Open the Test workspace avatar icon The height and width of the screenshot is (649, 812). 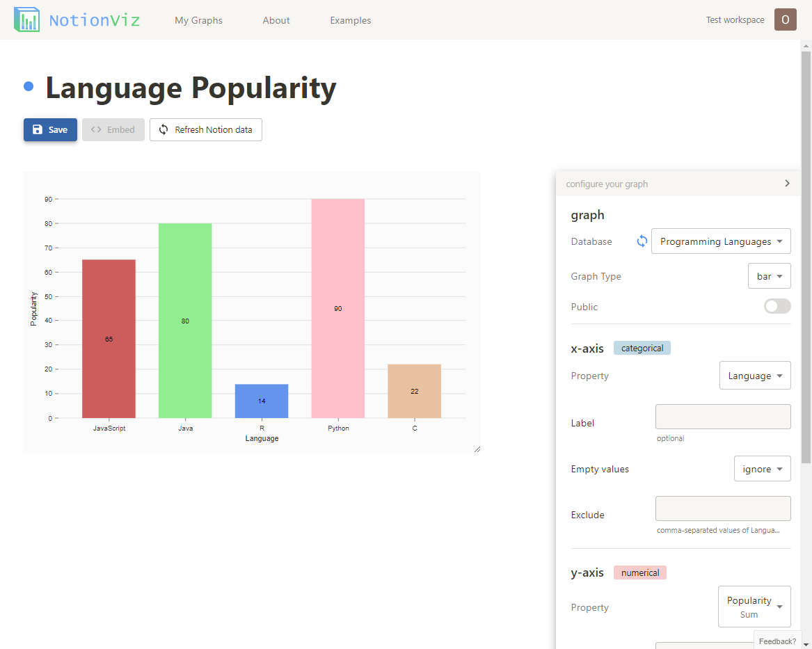tap(785, 19)
